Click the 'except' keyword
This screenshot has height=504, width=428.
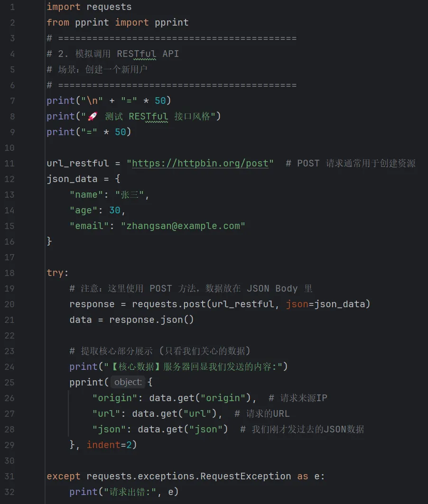(64, 476)
